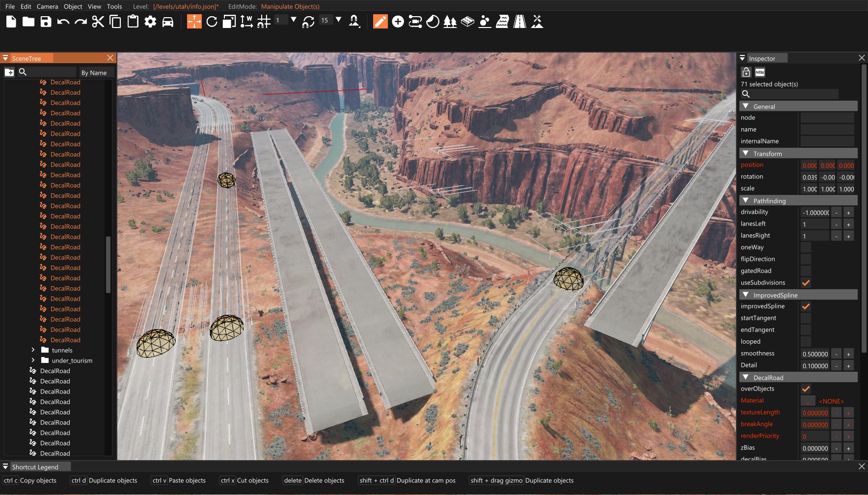Select the river/water editor icon
868x495 pixels.
(x=502, y=22)
